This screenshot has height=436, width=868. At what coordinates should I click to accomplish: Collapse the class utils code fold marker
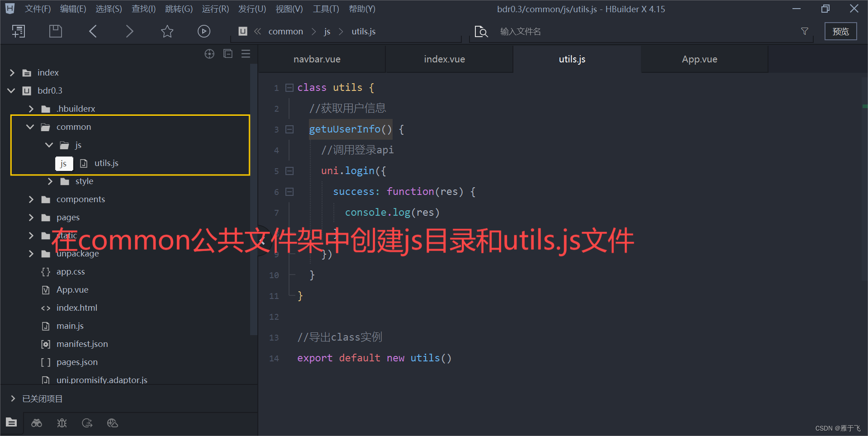pos(289,88)
